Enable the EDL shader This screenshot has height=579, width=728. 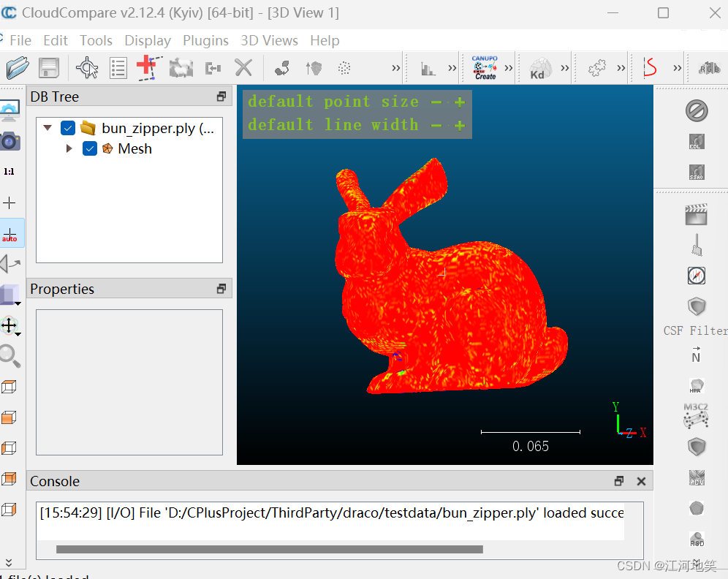697,142
